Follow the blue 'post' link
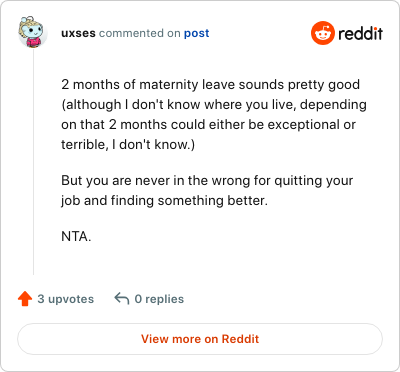400x372 pixels. pos(197,33)
